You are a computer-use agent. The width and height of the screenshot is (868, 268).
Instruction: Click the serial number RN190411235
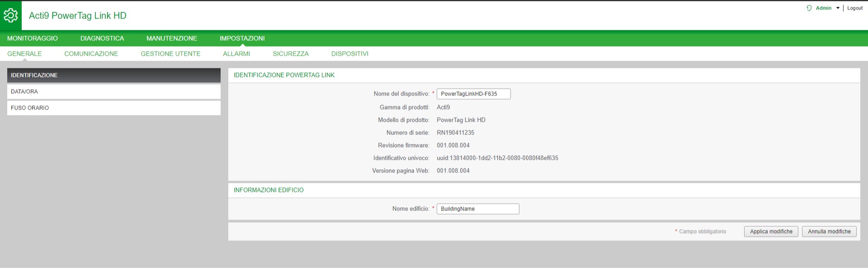point(456,133)
